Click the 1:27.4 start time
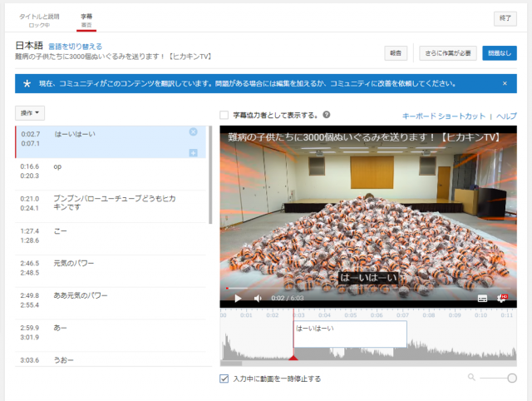 pos(30,231)
